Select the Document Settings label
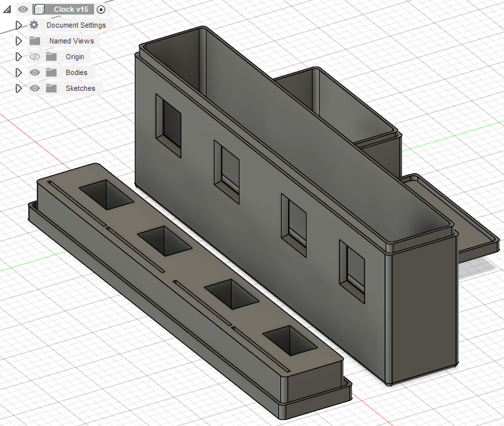 click(x=76, y=25)
